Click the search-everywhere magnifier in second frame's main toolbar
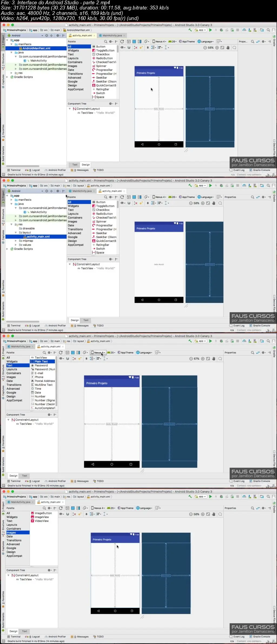The image size is (277, 644). point(268,186)
